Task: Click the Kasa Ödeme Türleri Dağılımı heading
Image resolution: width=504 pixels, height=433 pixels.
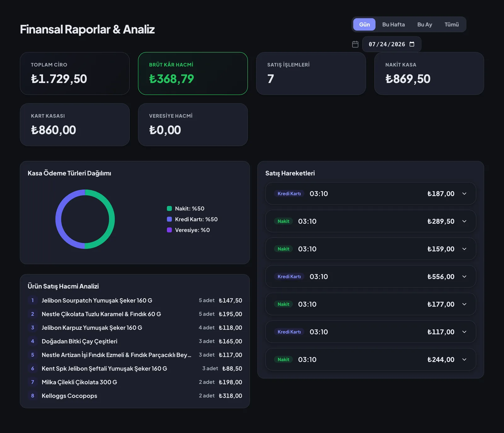Action: coord(69,173)
